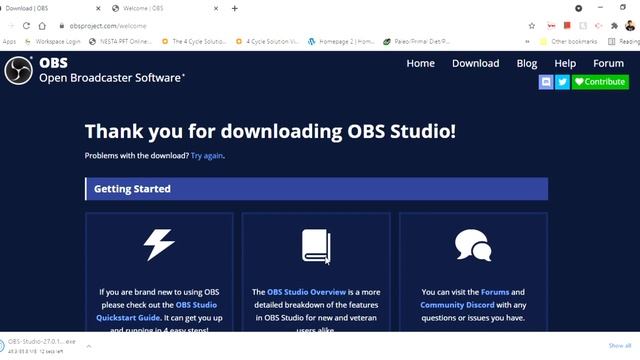This screenshot has height=360, width=640.
Task: Open the Chrome profile avatar
Action: pos(630,26)
